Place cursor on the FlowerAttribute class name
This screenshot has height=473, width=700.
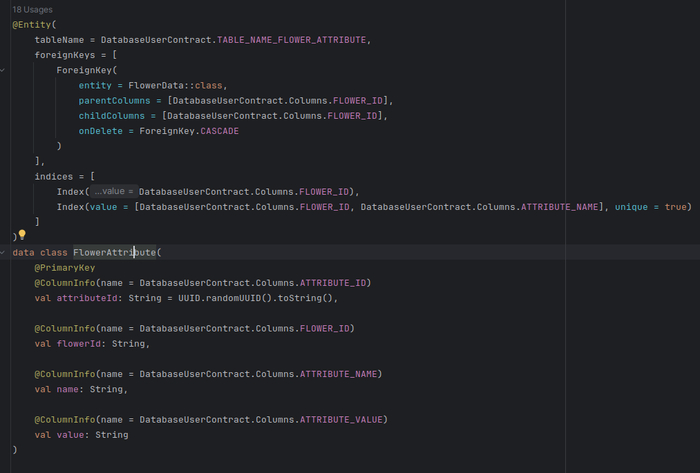click(x=115, y=252)
